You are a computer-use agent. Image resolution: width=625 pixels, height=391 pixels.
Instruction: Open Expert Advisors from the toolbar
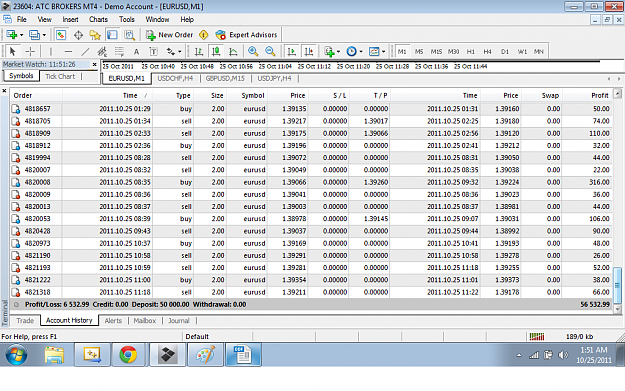pyautogui.click(x=246, y=35)
